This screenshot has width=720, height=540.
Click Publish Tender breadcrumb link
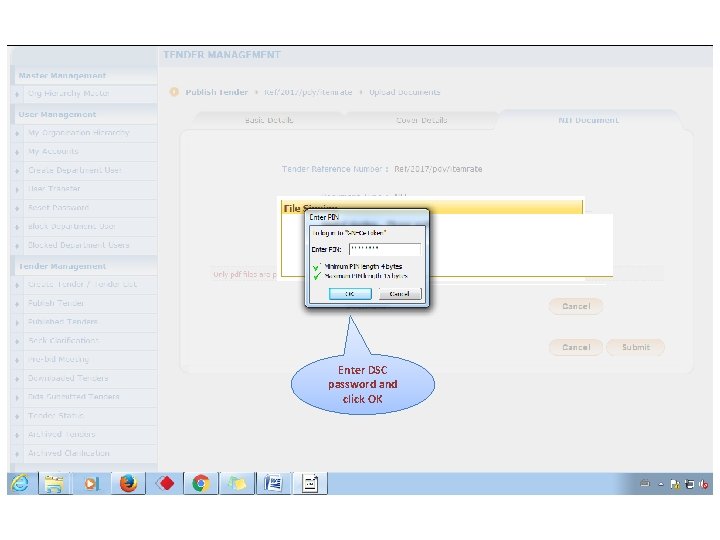click(x=216, y=92)
